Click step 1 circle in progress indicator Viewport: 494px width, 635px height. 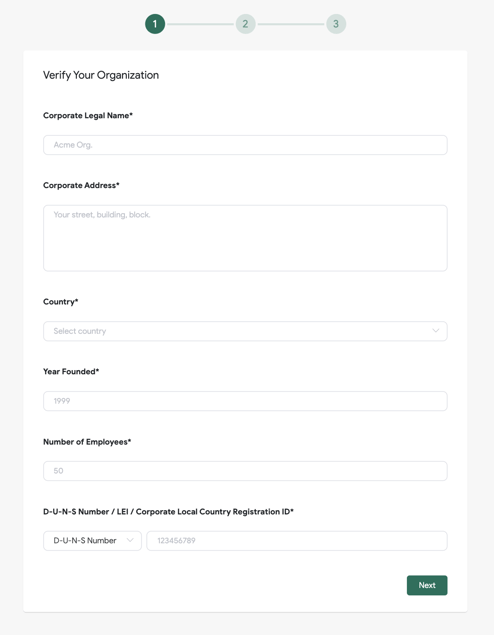155,24
